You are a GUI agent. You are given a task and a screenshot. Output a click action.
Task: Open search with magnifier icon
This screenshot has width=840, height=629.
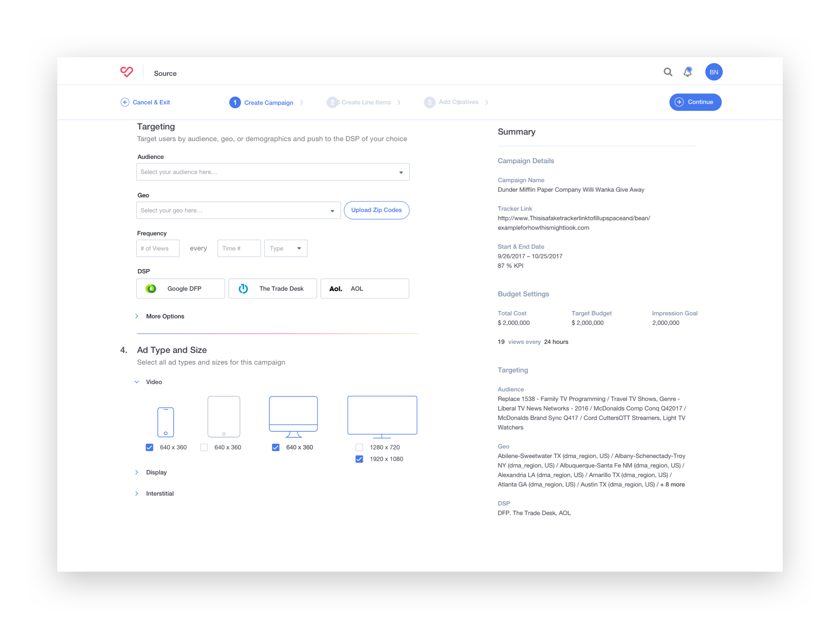coord(668,72)
